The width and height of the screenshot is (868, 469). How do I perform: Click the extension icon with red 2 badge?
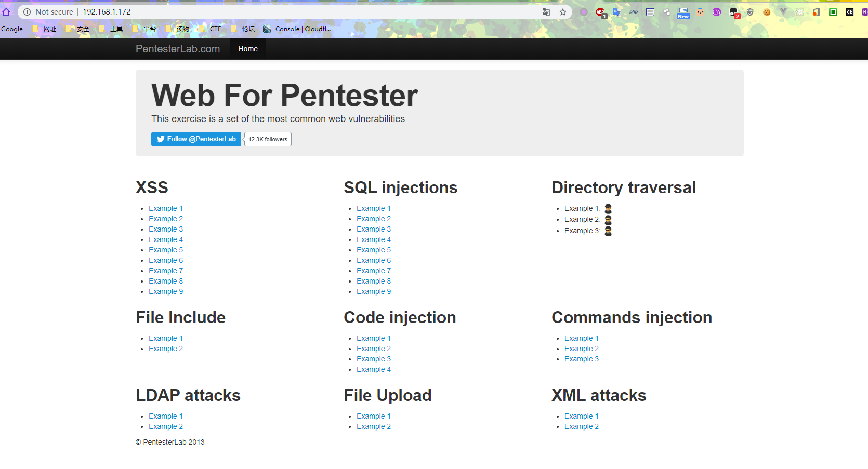[734, 13]
